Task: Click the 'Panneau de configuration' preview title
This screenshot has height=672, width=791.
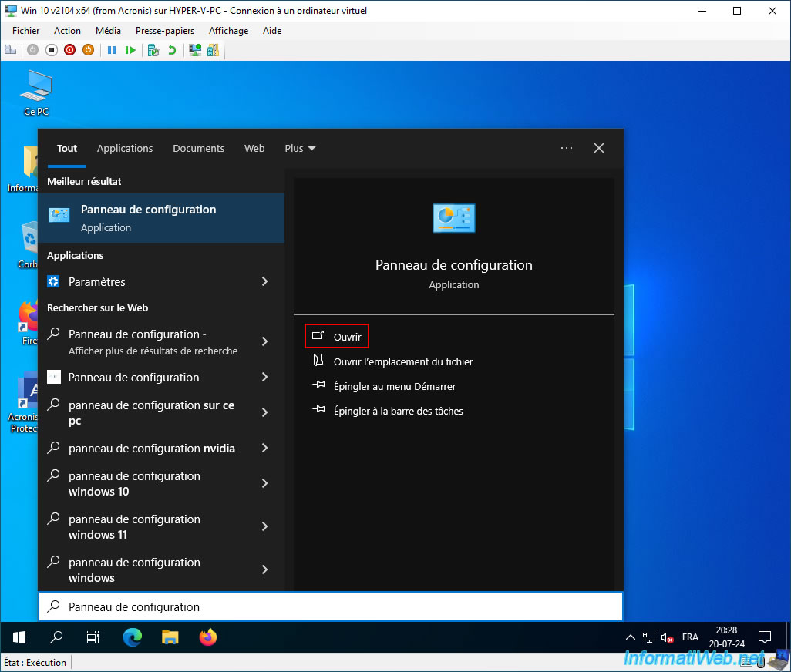Action: (x=454, y=265)
